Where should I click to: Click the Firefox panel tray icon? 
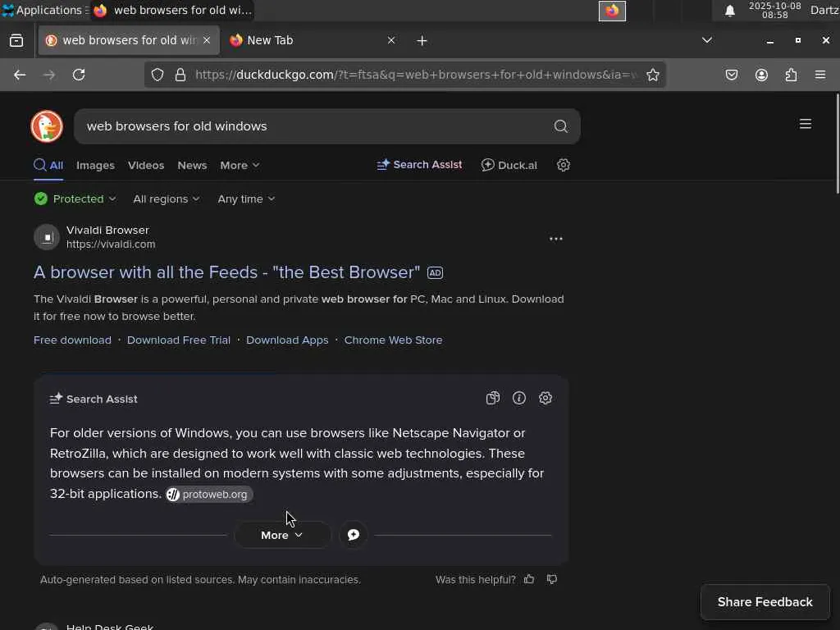pyautogui.click(x=612, y=11)
